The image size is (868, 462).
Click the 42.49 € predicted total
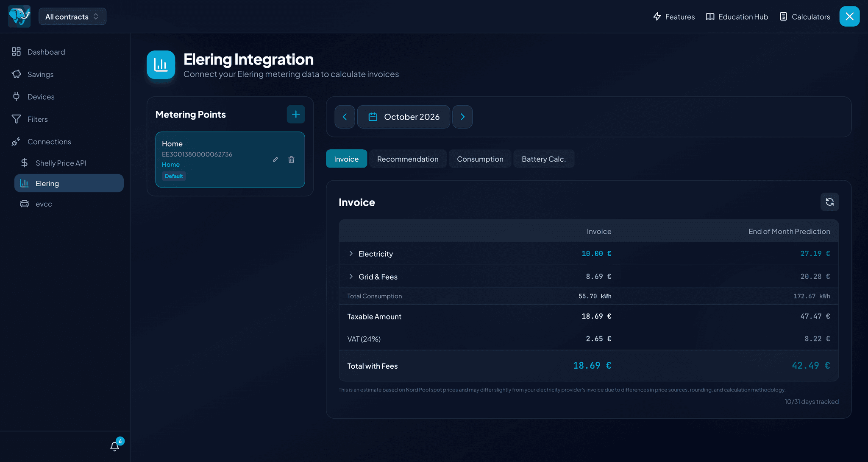811,366
